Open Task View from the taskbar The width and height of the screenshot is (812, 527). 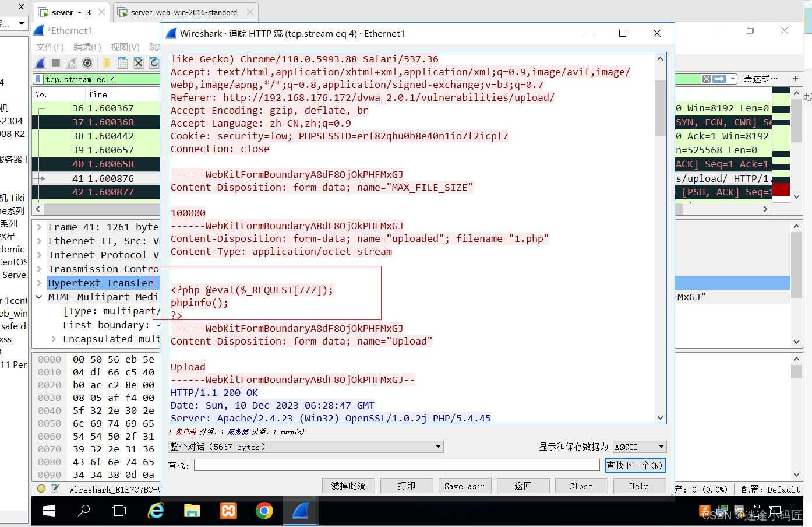(x=119, y=511)
